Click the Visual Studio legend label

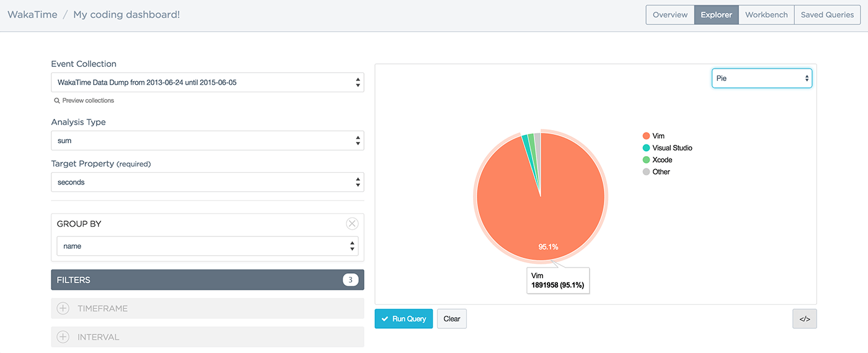coord(672,148)
